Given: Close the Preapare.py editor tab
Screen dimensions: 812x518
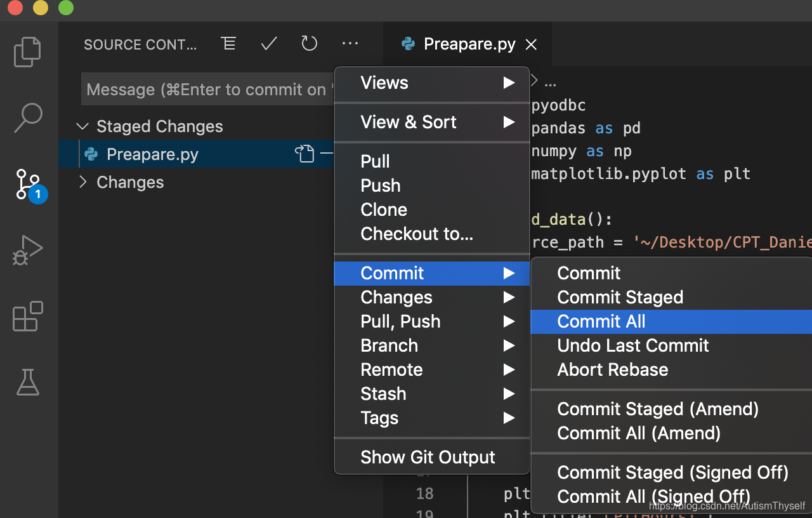Looking at the screenshot, I should [x=532, y=44].
